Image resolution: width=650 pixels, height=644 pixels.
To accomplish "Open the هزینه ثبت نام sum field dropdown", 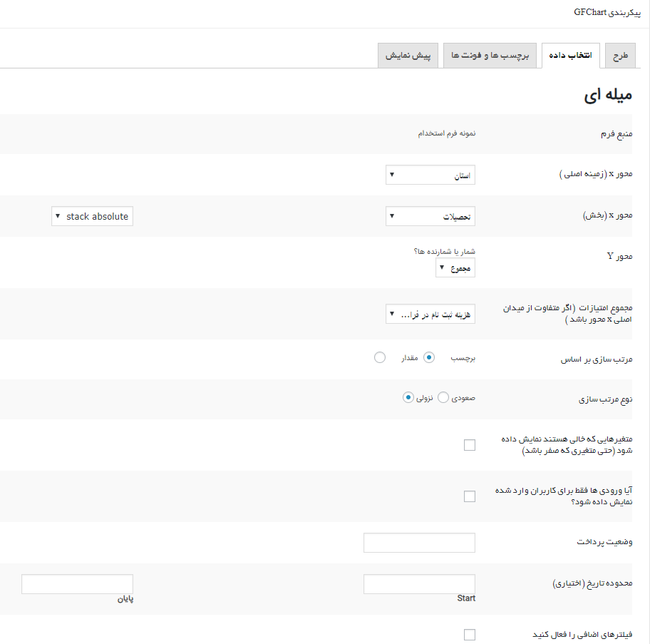I will 430,314.
